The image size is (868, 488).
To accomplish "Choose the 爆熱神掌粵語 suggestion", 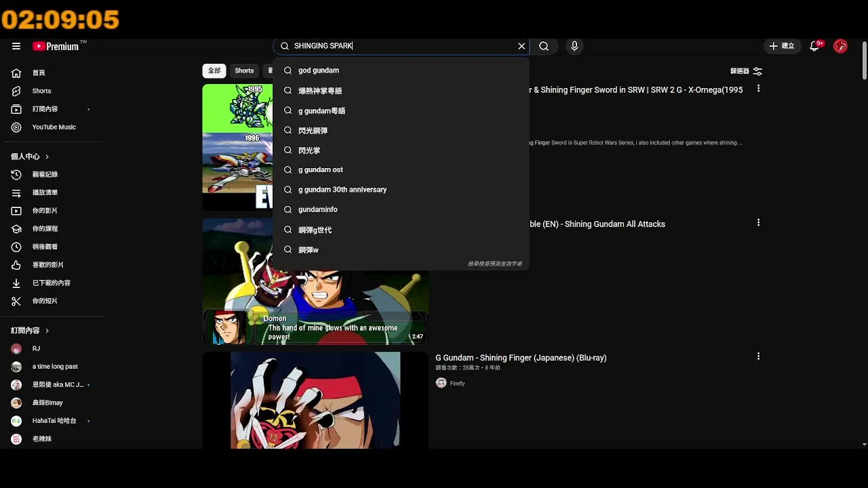I will pos(401,91).
